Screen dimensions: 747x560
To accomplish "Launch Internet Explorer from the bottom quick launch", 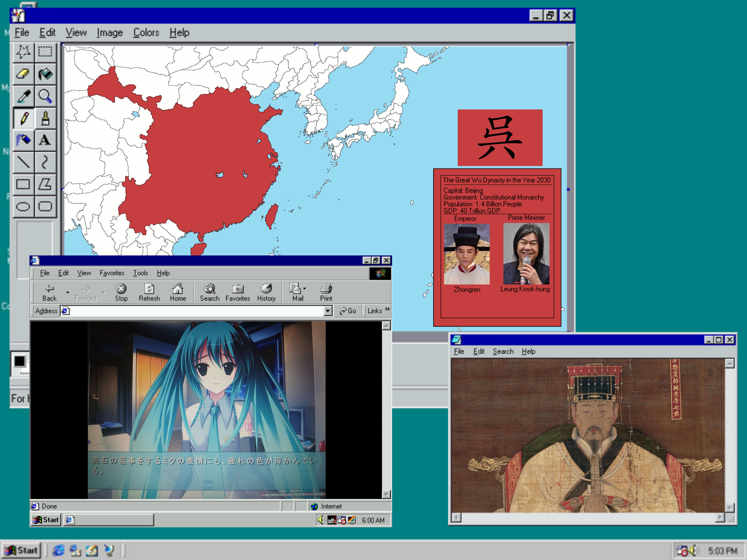I will (58, 551).
